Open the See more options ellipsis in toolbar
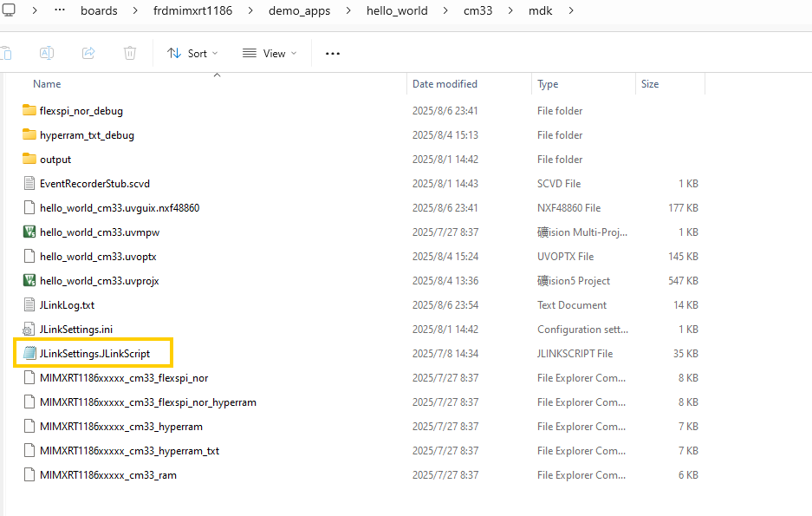This screenshot has height=516, width=812. [x=333, y=54]
